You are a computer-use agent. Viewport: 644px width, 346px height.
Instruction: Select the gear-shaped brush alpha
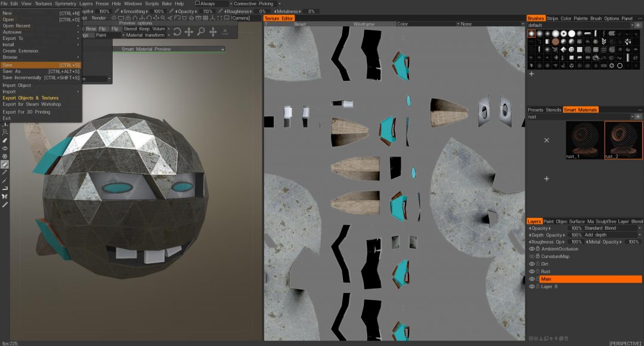pyautogui.click(x=612, y=66)
